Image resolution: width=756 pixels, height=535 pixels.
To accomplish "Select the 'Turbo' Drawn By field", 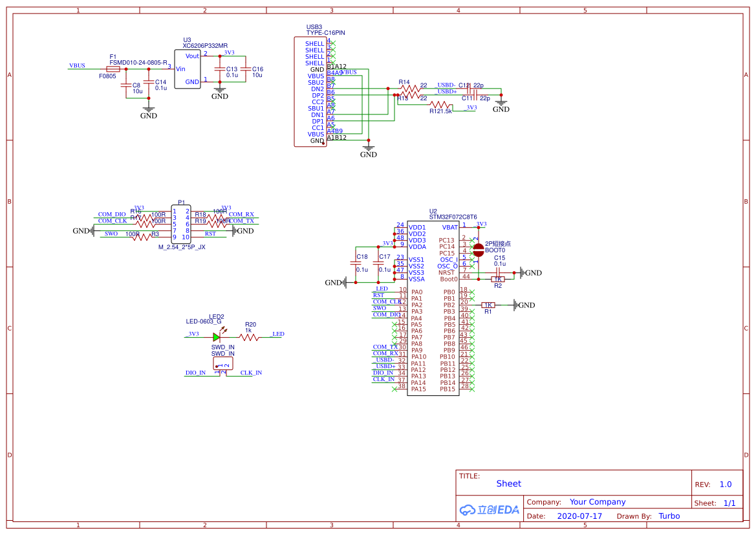I will pos(669,516).
